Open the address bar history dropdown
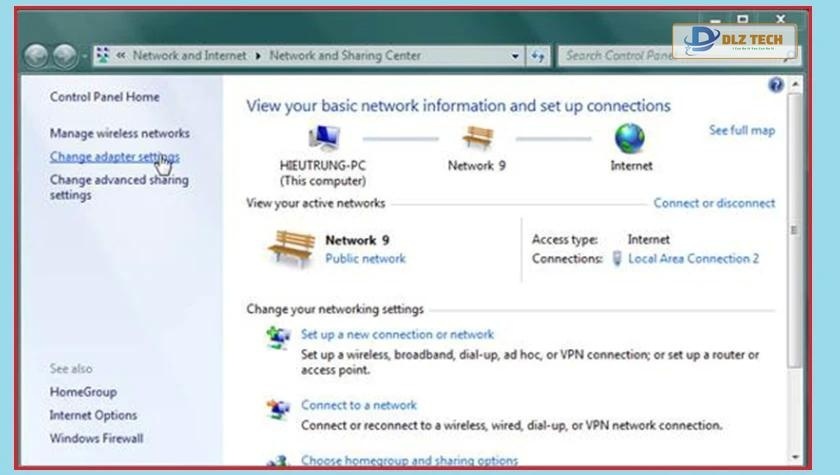This screenshot has height=475, width=840. pos(515,56)
